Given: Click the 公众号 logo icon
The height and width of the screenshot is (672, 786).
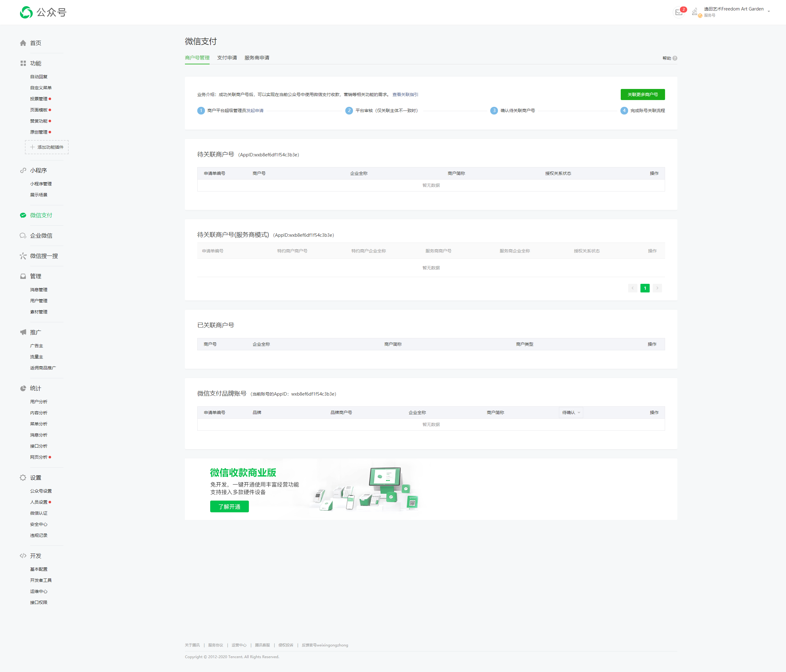Looking at the screenshot, I should coord(26,13).
